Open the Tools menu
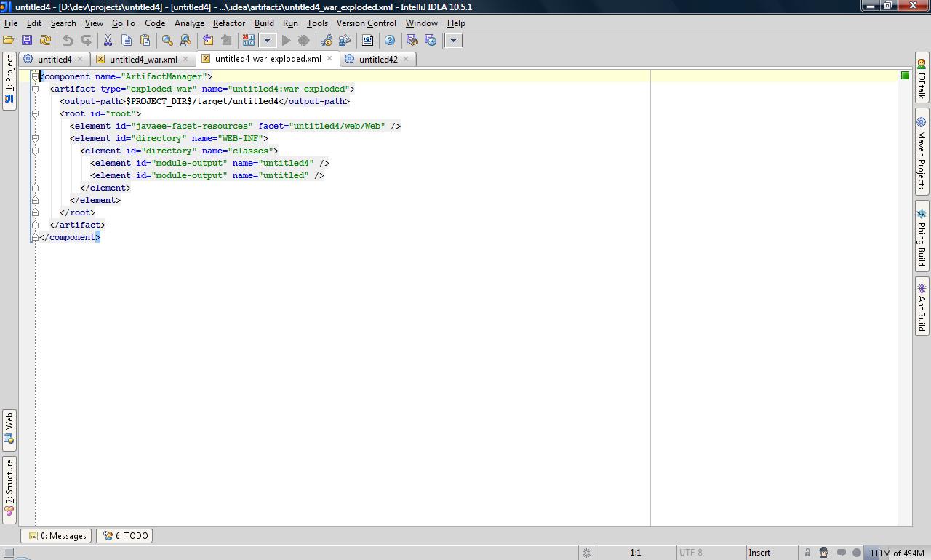Image resolution: width=931 pixels, height=560 pixels. click(317, 23)
